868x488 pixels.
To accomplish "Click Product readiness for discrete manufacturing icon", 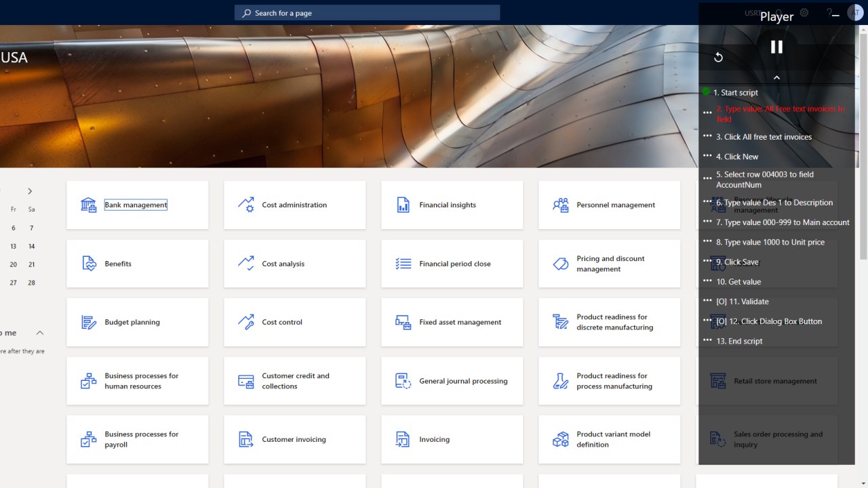I will click(561, 322).
